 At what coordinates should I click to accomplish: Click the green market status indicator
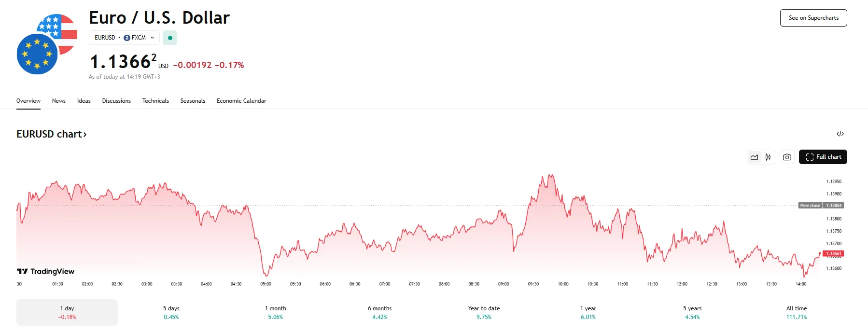170,38
